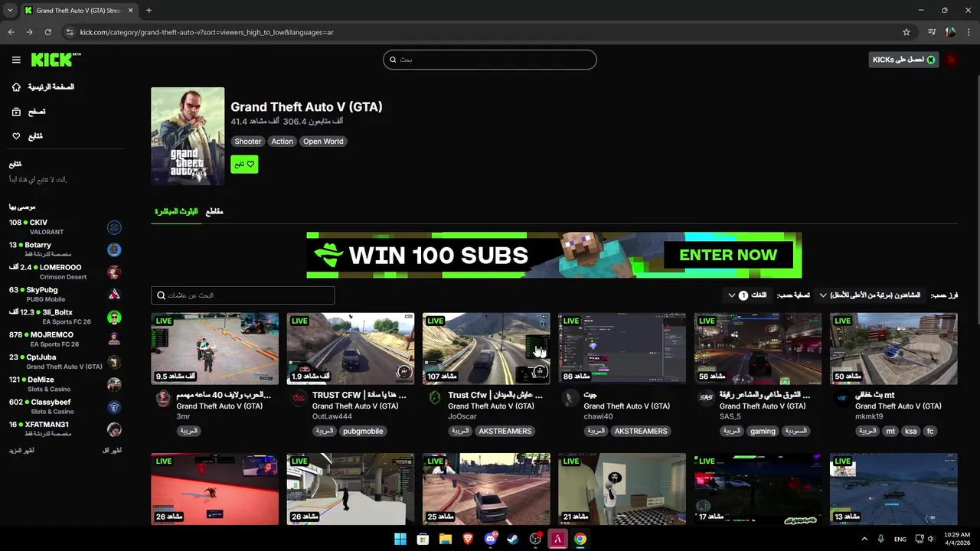
Task: Open JoOscar stream thumbnail
Action: coord(486,348)
